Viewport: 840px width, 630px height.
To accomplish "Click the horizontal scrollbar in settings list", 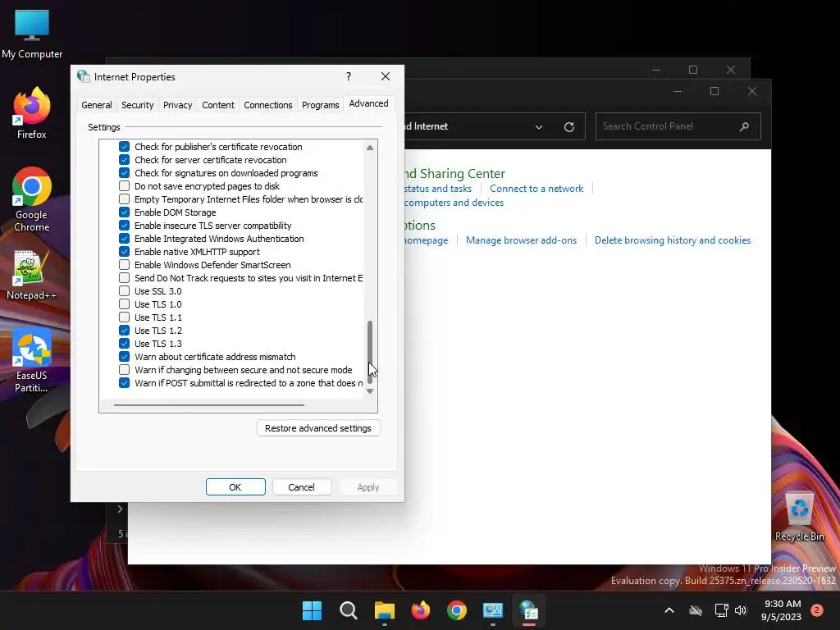I will [x=209, y=405].
